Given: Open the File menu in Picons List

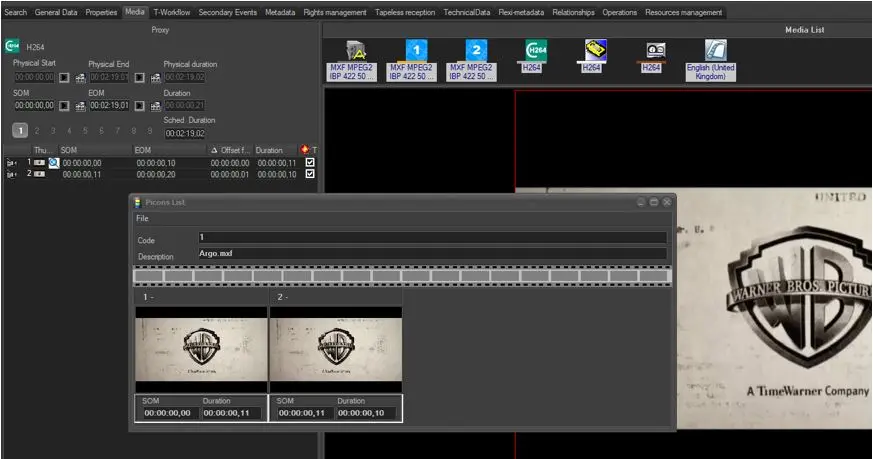Looking at the screenshot, I should 142,218.
